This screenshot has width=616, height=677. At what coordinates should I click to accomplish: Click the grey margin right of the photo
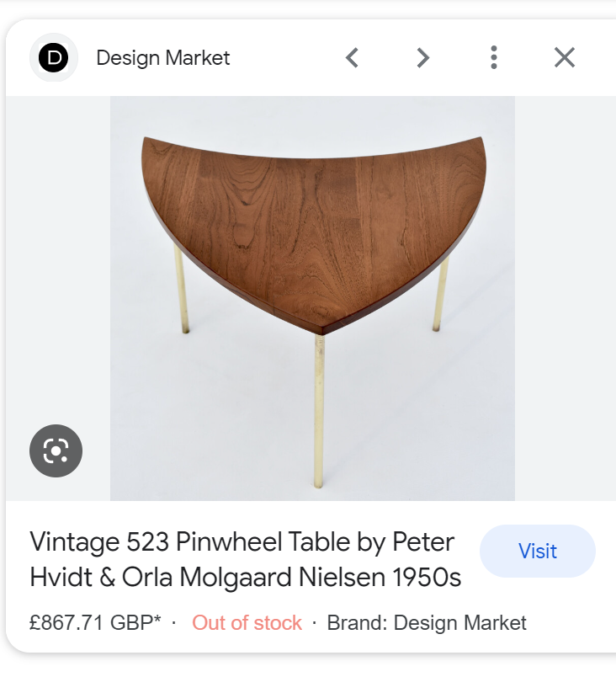pos(564,295)
